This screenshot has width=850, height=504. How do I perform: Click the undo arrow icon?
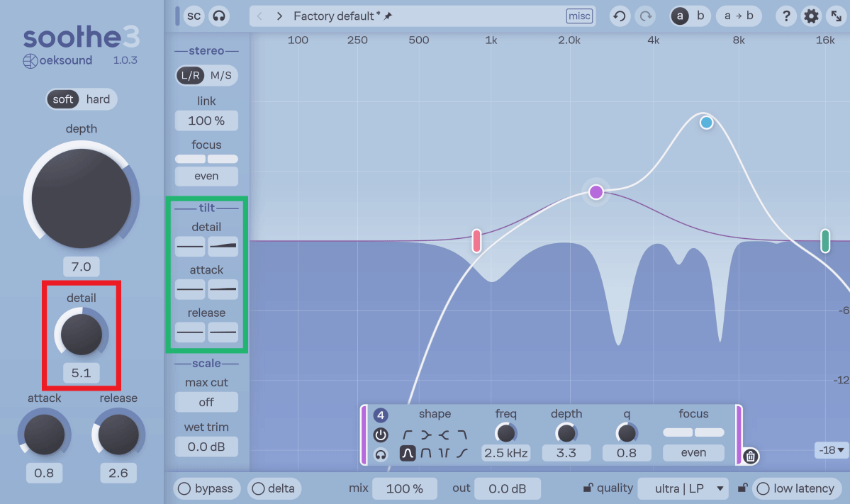[619, 16]
